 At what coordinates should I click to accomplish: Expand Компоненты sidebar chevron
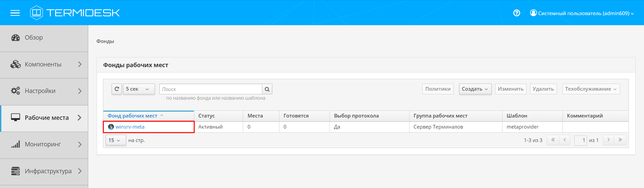click(x=80, y=64)
